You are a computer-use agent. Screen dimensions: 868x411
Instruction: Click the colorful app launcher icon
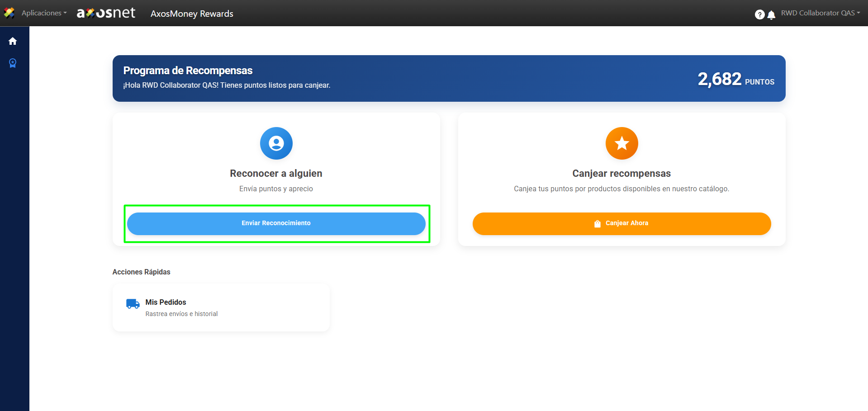(x=9, y=13)
